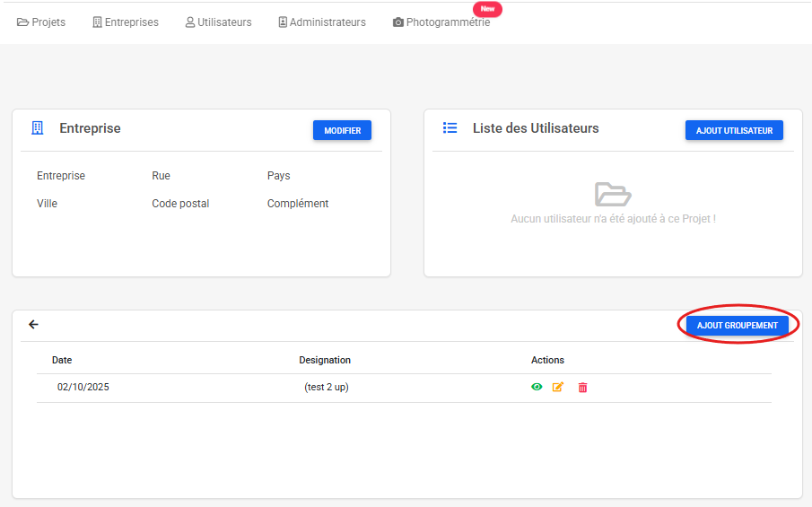
Task: Click the (test 2 up) designation text
Action: click(325, 388)
